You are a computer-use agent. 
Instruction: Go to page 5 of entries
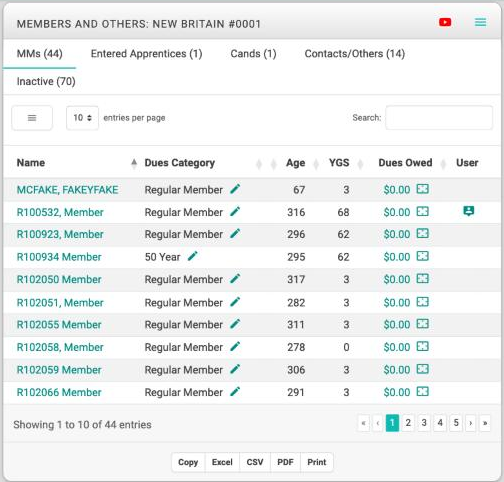[456, 423]
